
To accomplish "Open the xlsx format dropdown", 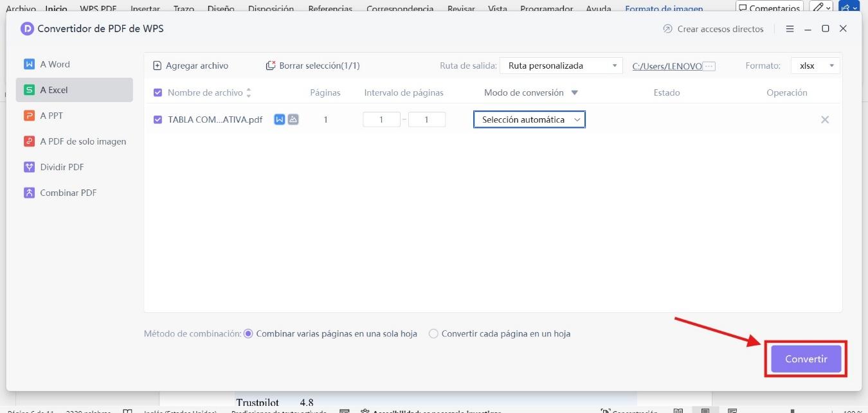I will [x=815, y=65].
